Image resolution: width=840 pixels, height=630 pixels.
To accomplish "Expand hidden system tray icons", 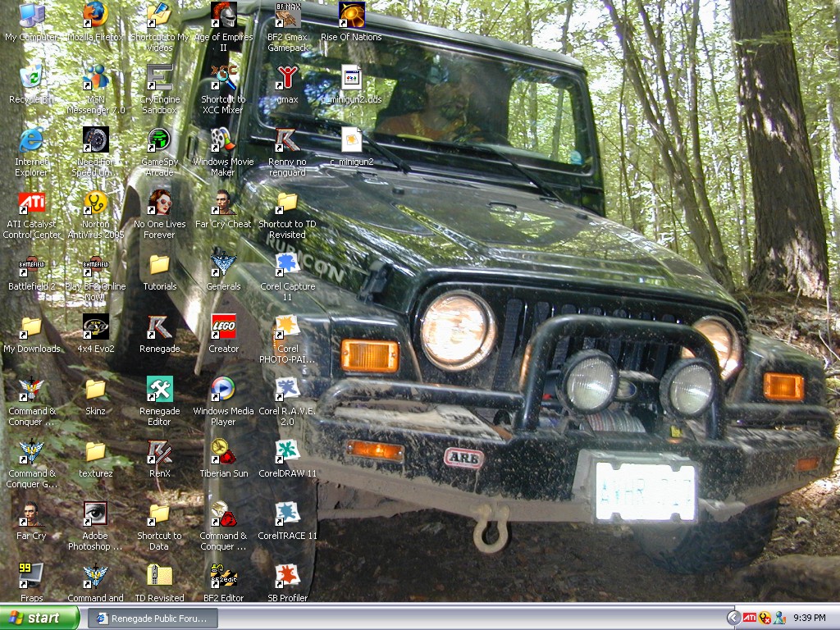I will [x=733, y=618].
